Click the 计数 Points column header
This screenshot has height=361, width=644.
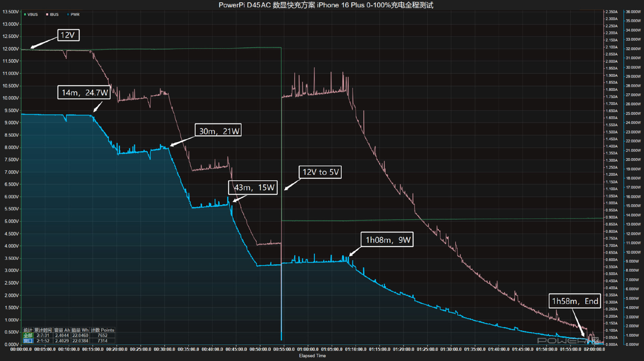coord(102,330)
